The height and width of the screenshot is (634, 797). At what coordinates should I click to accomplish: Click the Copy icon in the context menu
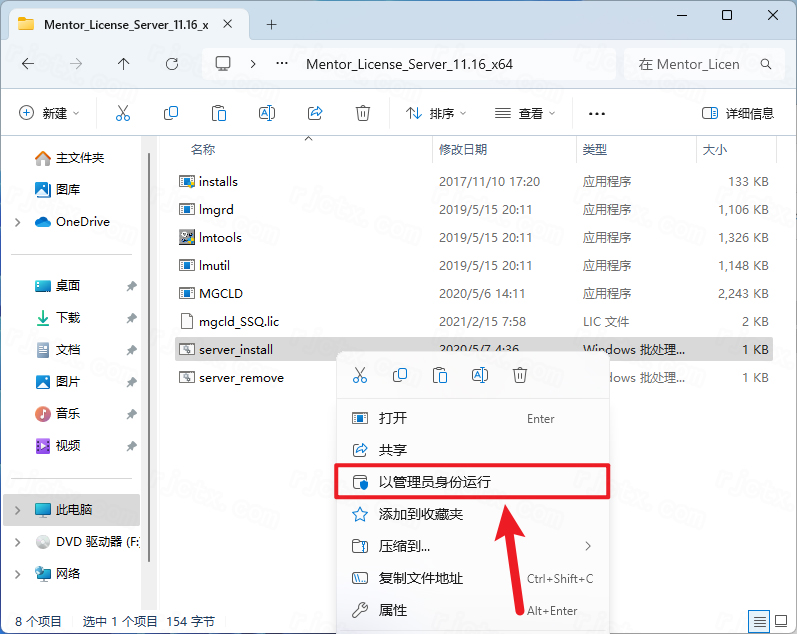click(400, 375)
